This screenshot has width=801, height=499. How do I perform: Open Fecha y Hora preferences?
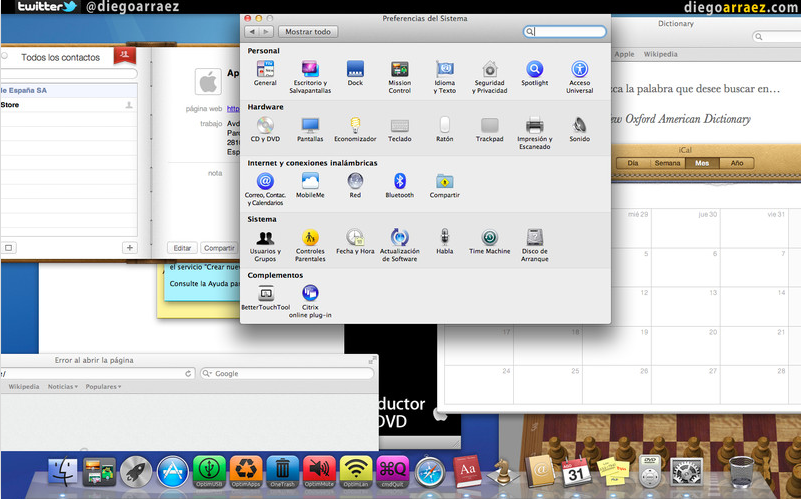(x=355, y=242)
